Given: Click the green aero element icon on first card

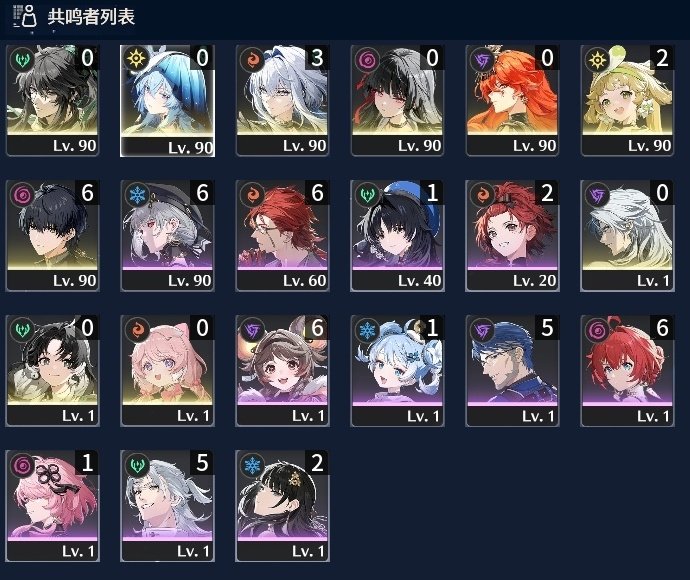Looking at the screenshot, I should pos(22,59).
